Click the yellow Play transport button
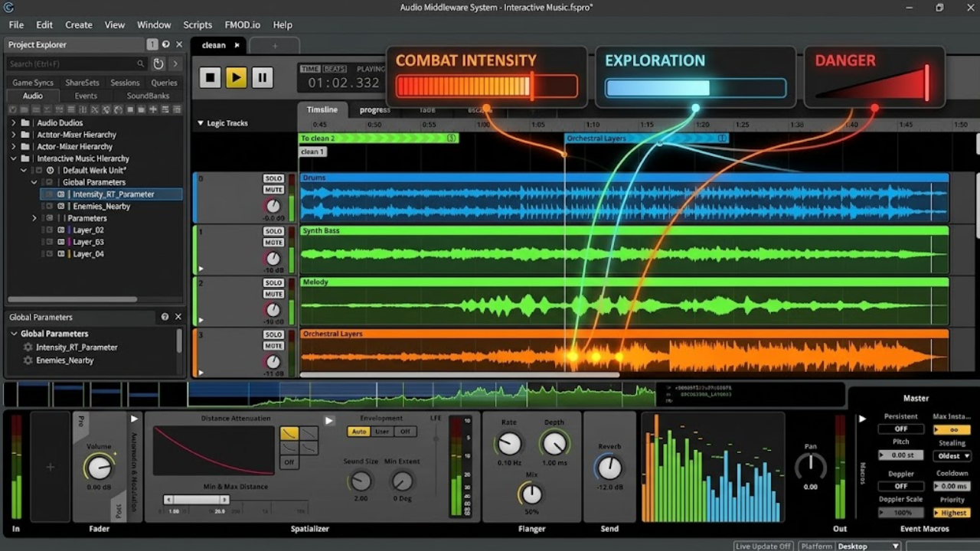Image resolution: width=980 pixels, height=551 pixels. [x=236, y=77]
